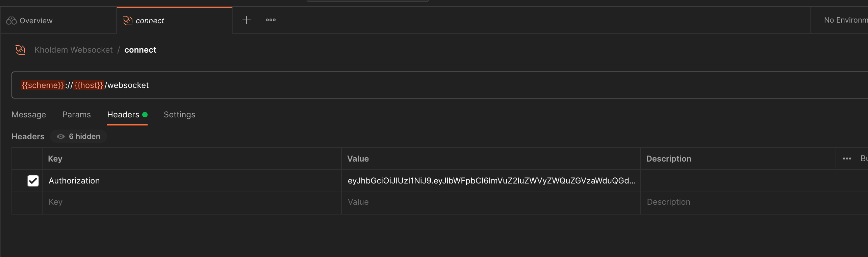Open the Kholdem Websocket collection link
The image size is (868, 257).
pos(74,50)
